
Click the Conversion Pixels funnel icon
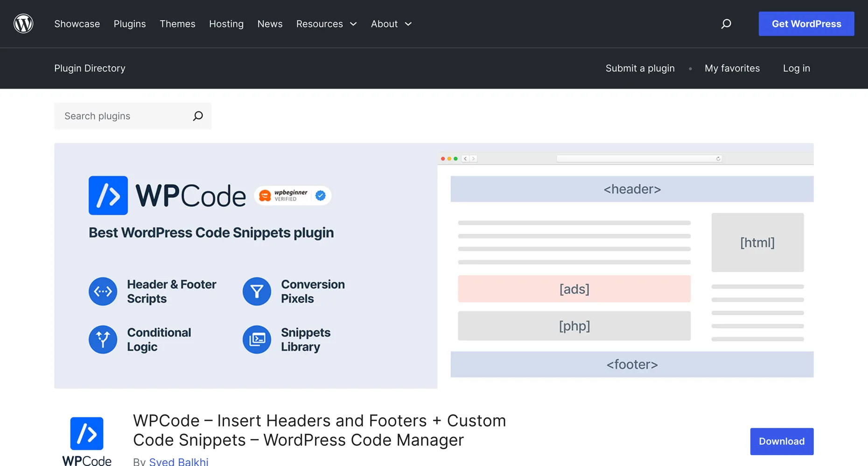point(257,292)
